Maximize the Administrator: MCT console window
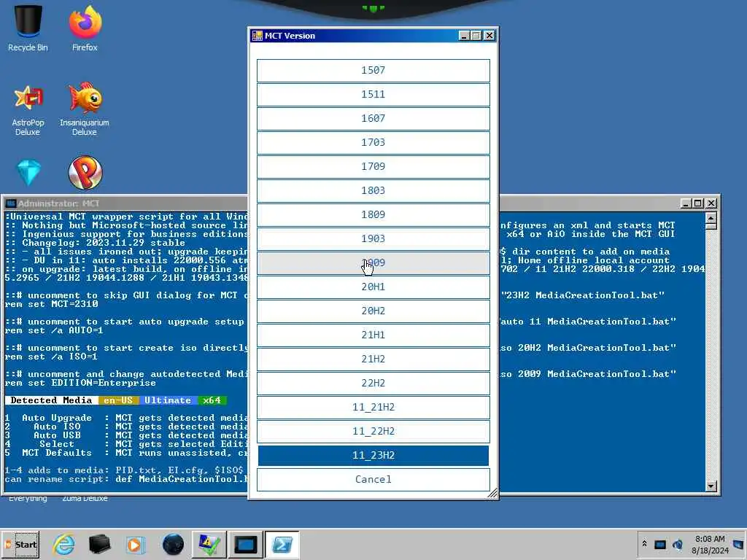The image size is (747, 560). tap(698, 203)
